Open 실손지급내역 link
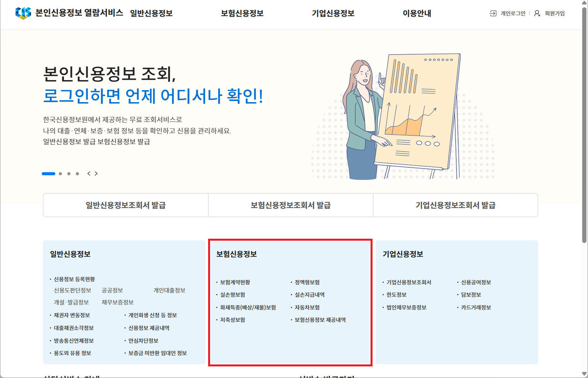The image size is (588, 378). [309, 295]
